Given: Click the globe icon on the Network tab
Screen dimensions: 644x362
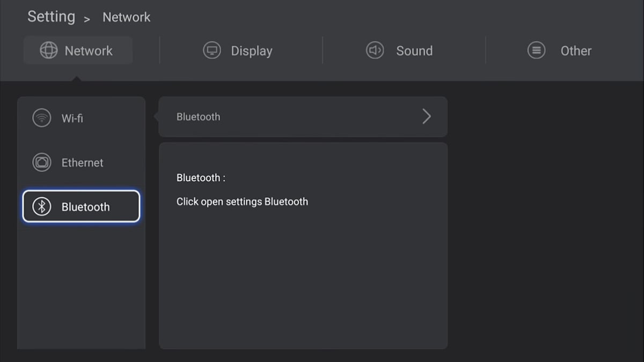Looking at the screenshot, I should (x=49, y=51).
